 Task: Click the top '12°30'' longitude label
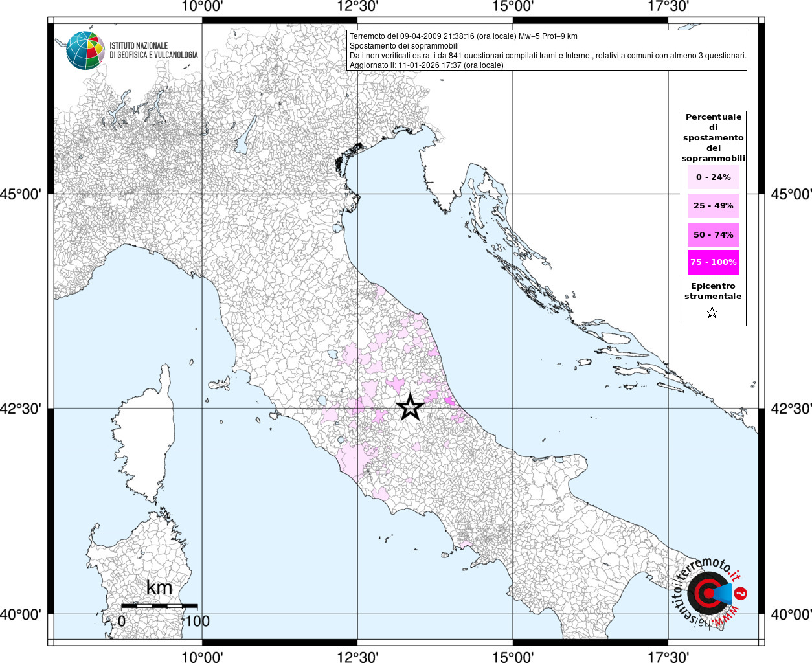click(x=357, y=6)
